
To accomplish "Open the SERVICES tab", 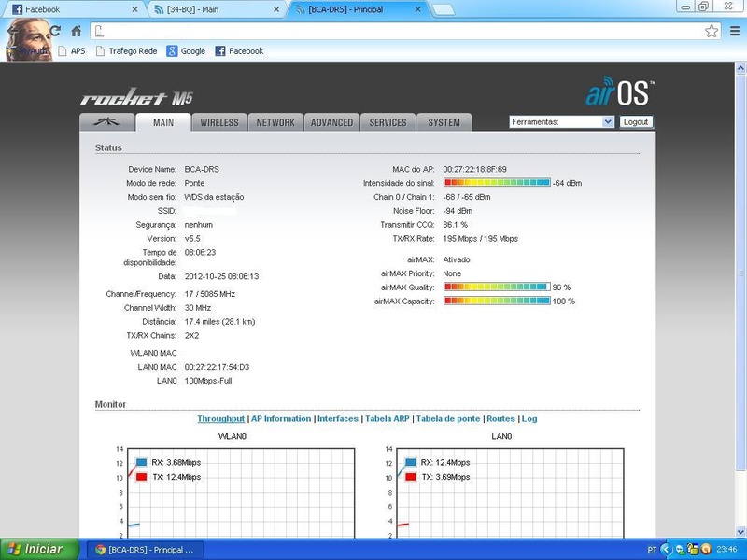I will tap(388, 122).
